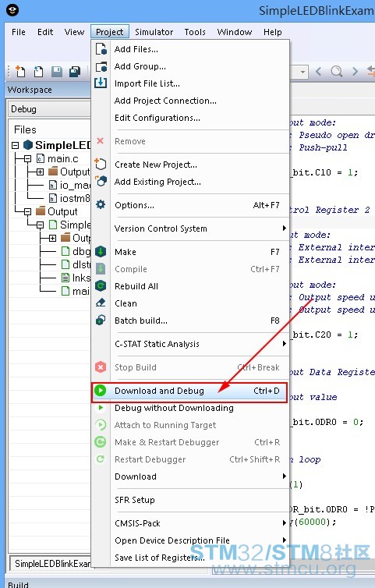Select Edit Configurations... entry

coord(190,118)
